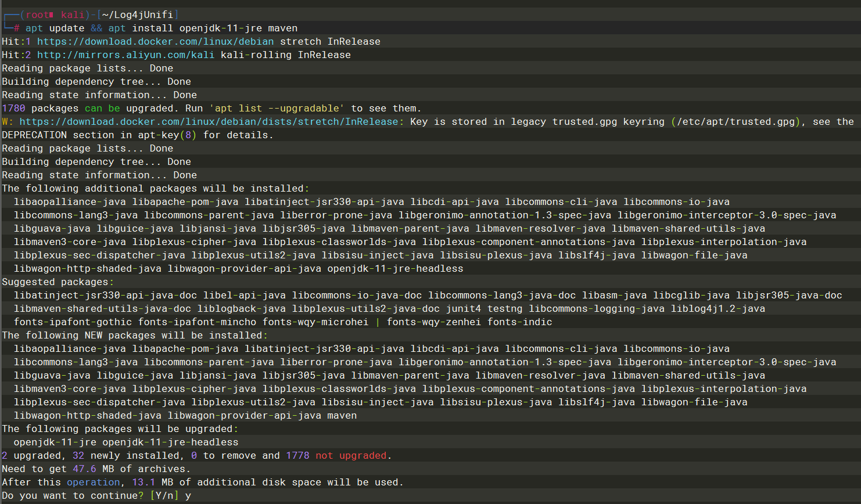The image size is (861, 504).
Task: Click fonts-wqy-microhei package name
Action: tap(315, 322)
